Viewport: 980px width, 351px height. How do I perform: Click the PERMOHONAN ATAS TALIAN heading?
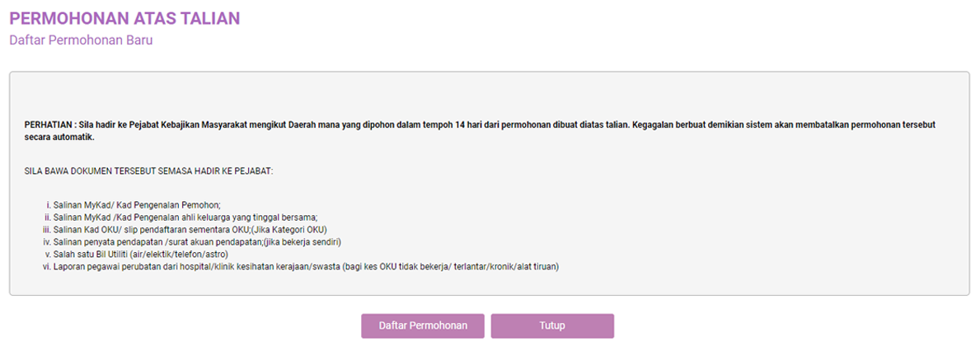(x=124, y=18)
